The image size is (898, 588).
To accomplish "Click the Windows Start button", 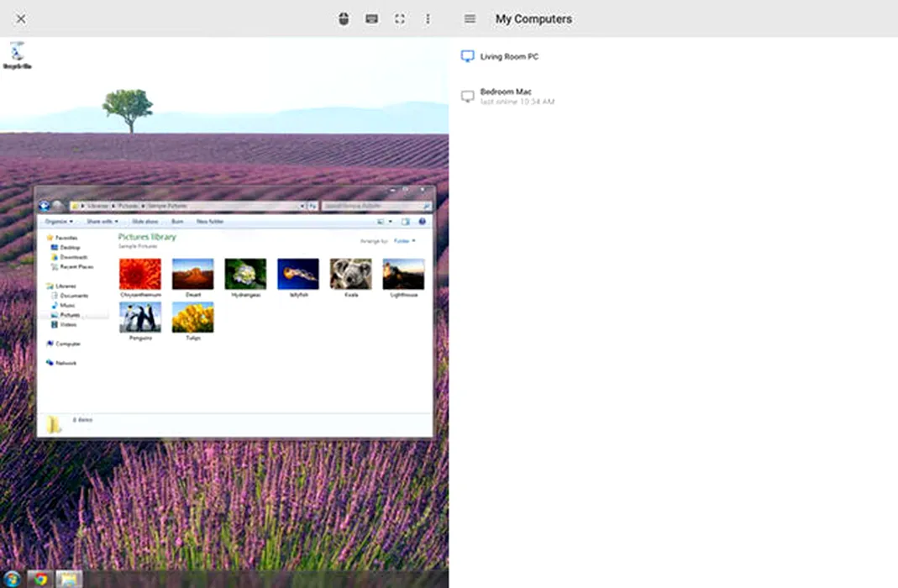I will click(12, 579).
